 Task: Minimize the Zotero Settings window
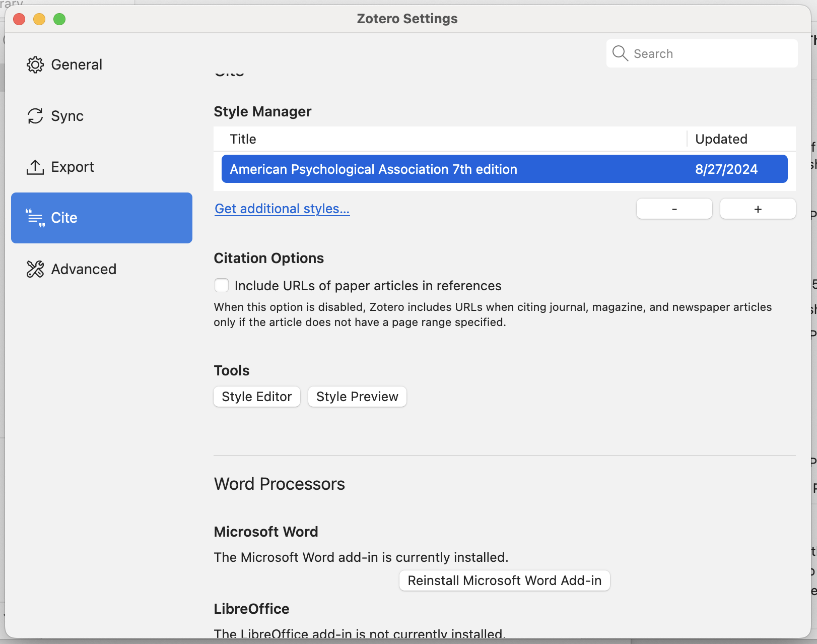point(39,19)
